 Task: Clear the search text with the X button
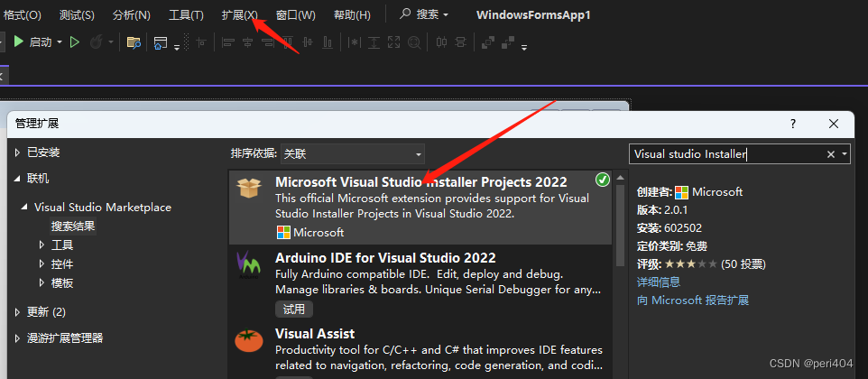(x=830, y=154)
